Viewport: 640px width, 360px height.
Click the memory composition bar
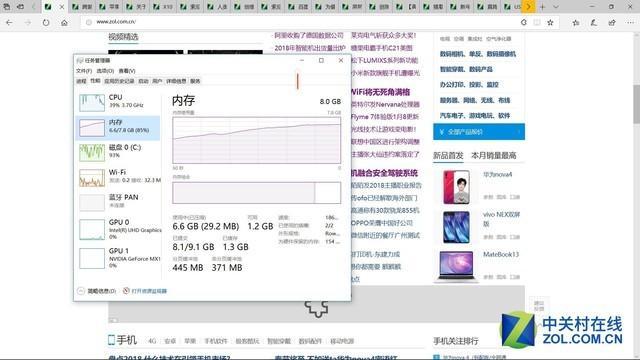coord(256,193)
